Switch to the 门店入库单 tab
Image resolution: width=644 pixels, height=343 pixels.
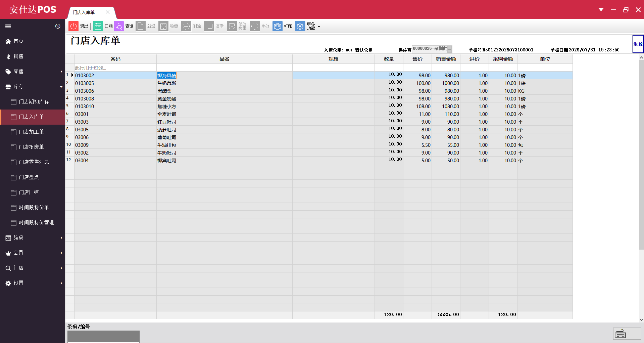coord(84,12)
